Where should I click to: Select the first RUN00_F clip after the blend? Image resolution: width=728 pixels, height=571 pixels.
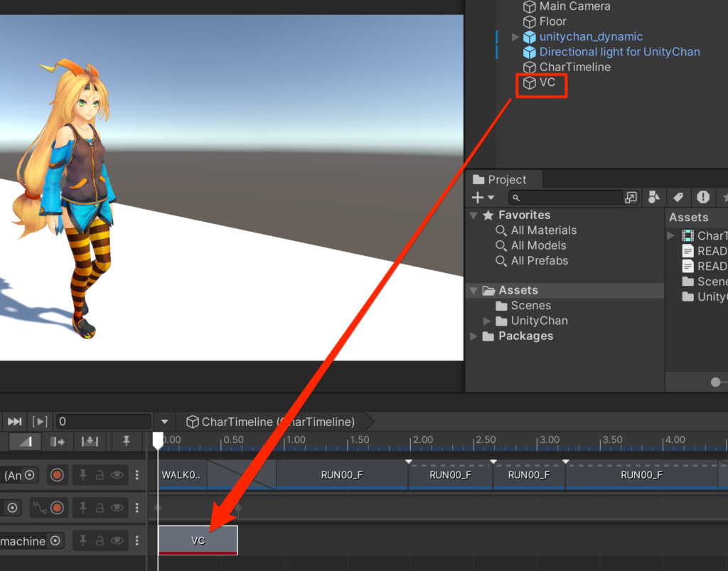click(342, 475)
